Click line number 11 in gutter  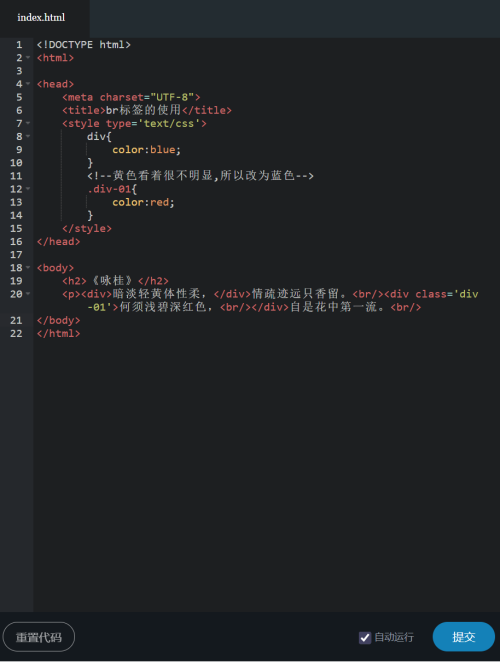16,176
